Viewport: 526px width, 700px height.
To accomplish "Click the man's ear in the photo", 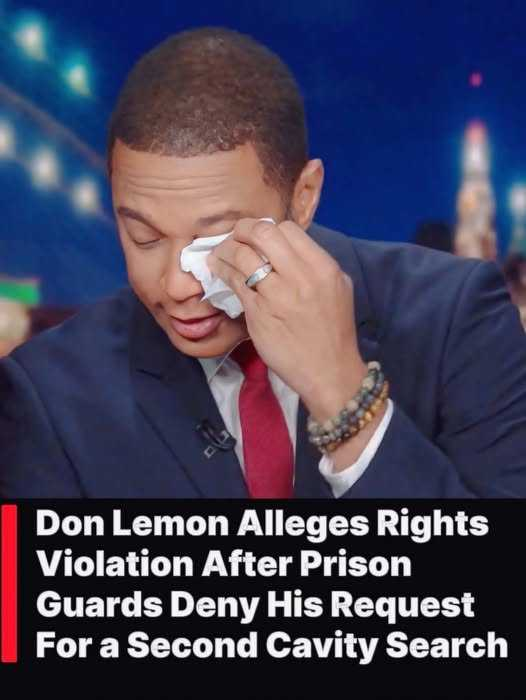I will [308, 194].
